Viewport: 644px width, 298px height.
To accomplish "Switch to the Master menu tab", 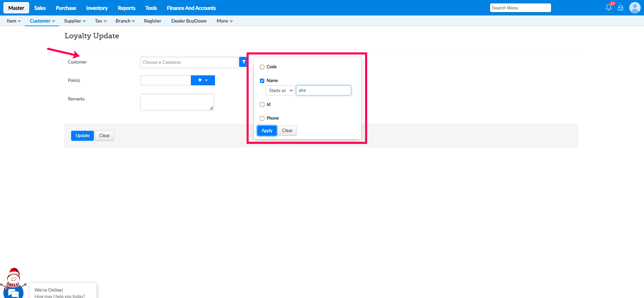I will (x=16, y=8).
